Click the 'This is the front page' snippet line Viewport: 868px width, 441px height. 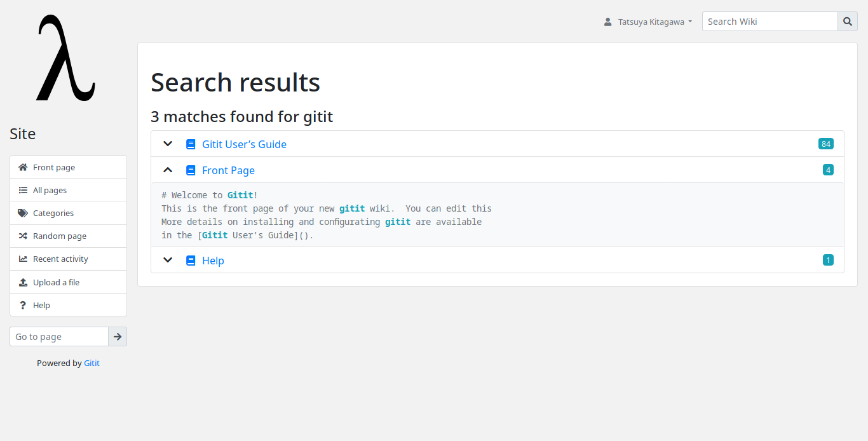(x=327, y=208)
